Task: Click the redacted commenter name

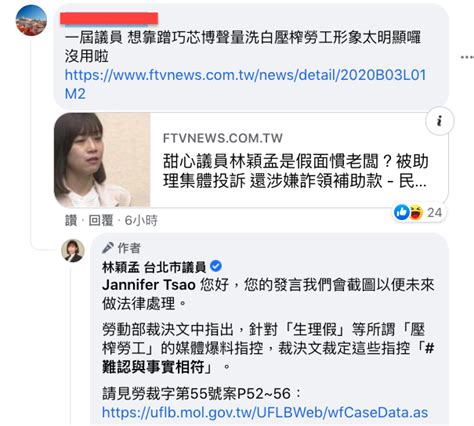Action: [x=109, y=18]
